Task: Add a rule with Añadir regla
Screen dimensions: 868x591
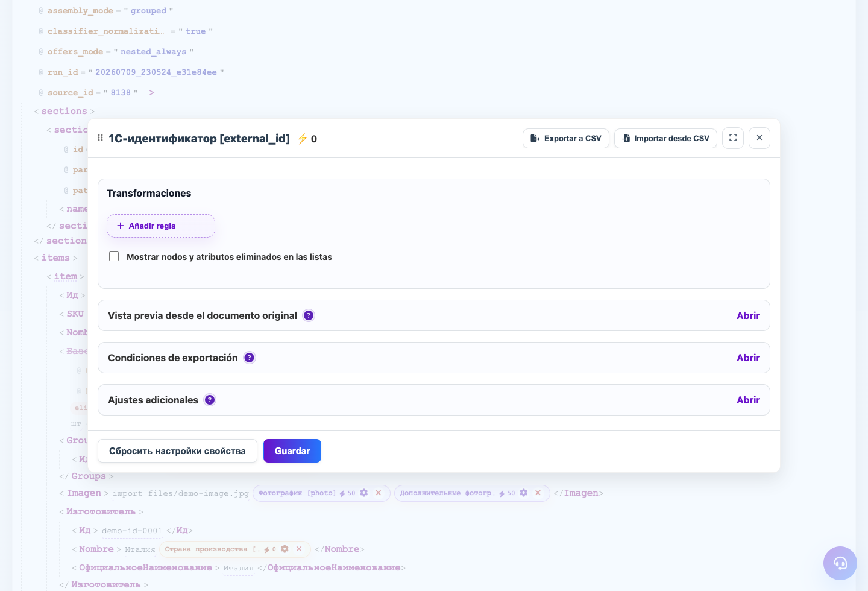Action: pyautogui.click(x=161, y=226)
